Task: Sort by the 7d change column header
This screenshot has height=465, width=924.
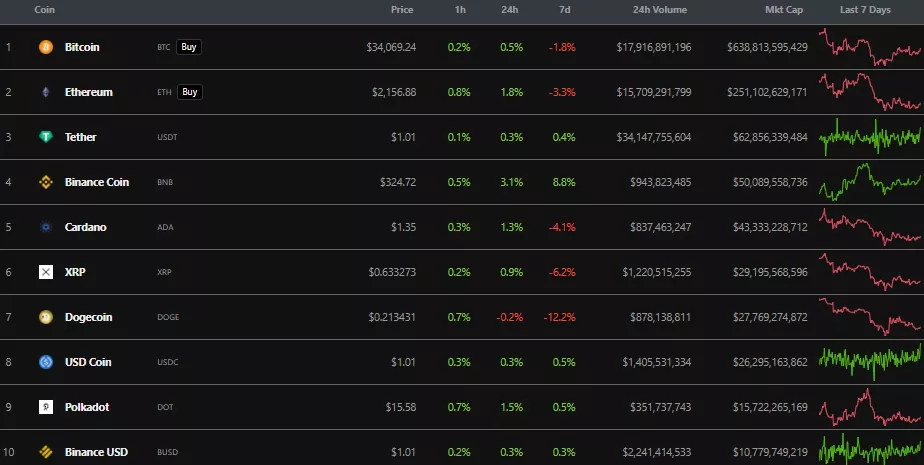Action: point(567,9)
